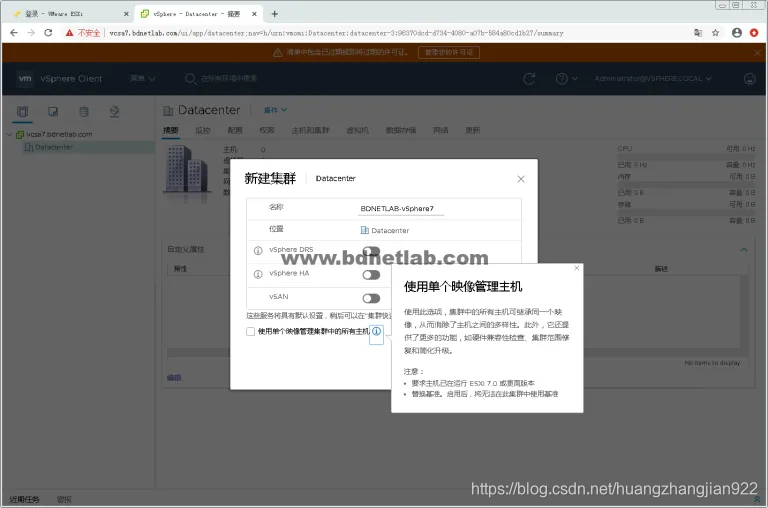
Task: Close the New Cluster dialog
Action: coord(521,179)
